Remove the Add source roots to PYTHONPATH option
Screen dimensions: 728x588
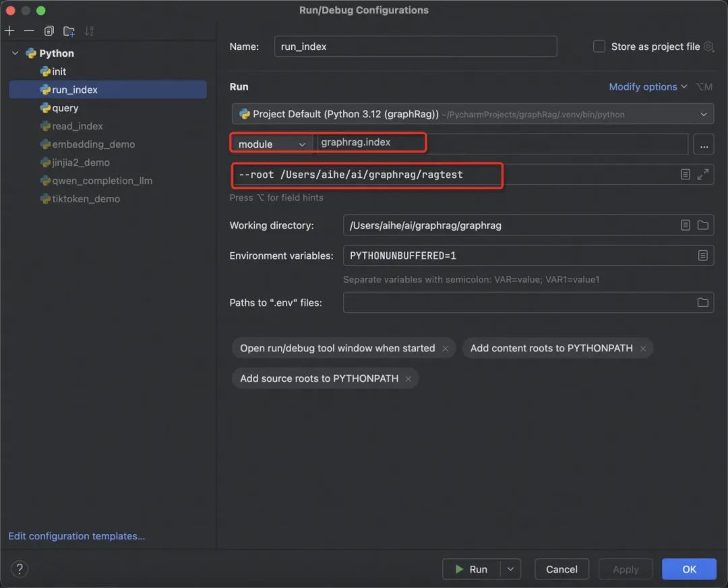click(x=408, y=379)
